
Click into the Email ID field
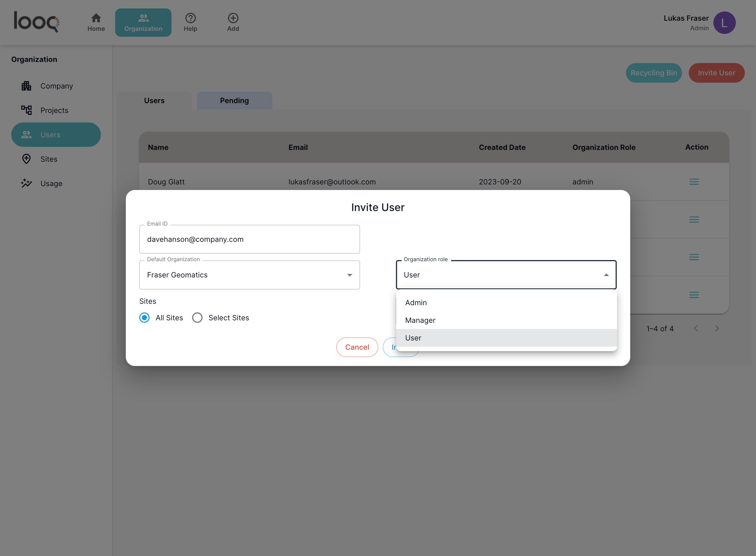pos(249,239)
